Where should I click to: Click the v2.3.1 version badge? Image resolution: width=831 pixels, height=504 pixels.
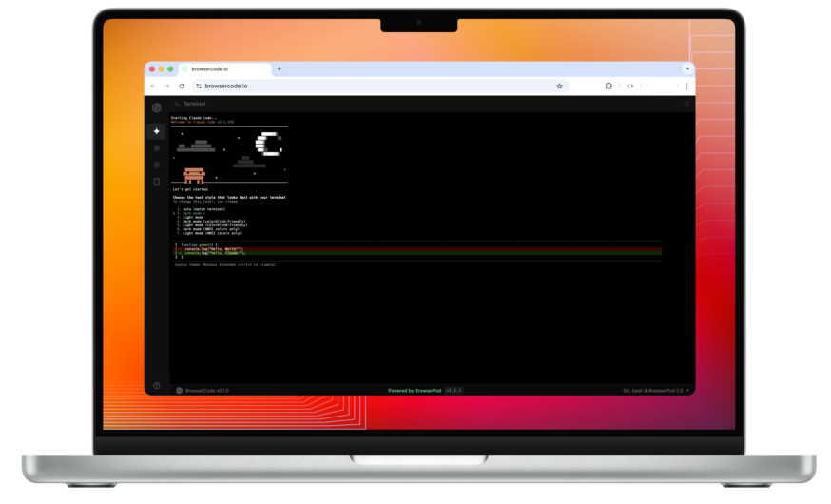pyautogui.click(x=454, y=391)
